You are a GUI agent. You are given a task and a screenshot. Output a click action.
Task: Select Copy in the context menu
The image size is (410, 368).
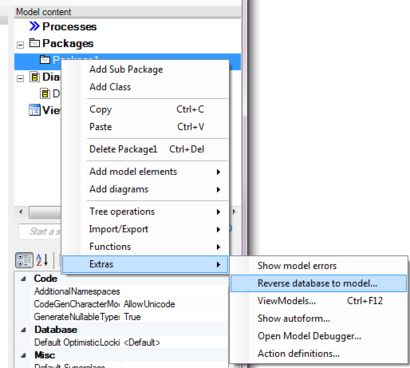tap(145, 109)
